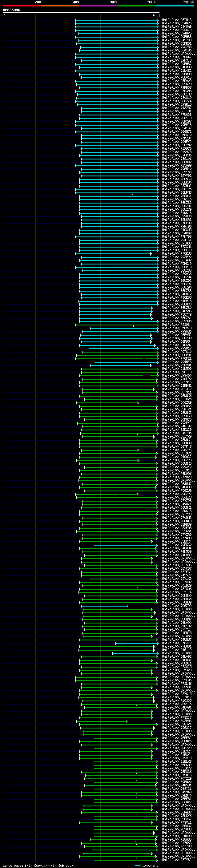Screen dimensions: 197x868
Task: Select the UniRef100_Q0MUS5 label
Action: 177,420
